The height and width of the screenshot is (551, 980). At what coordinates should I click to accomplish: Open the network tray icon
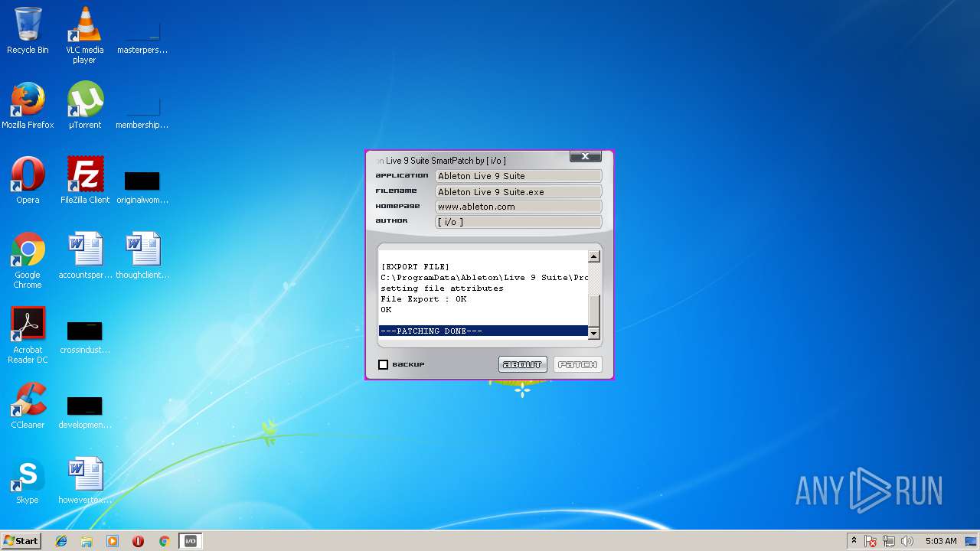[x=889, y=541]
